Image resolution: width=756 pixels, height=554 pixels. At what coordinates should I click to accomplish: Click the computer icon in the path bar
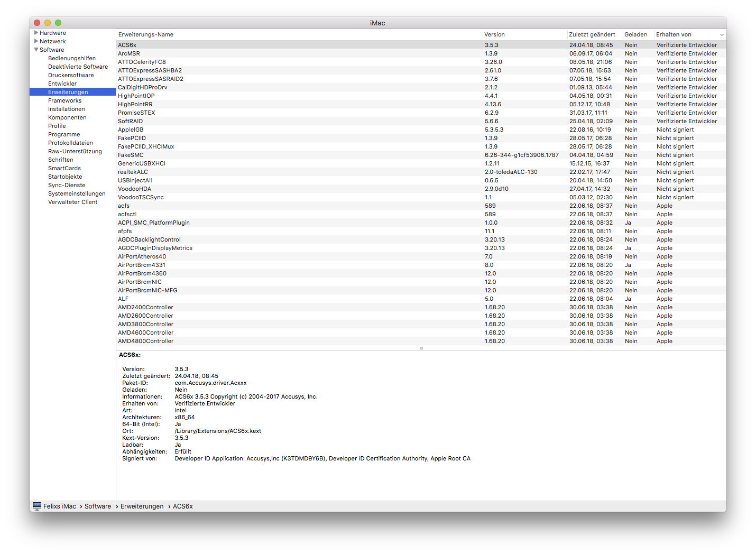tap(37, 506)
